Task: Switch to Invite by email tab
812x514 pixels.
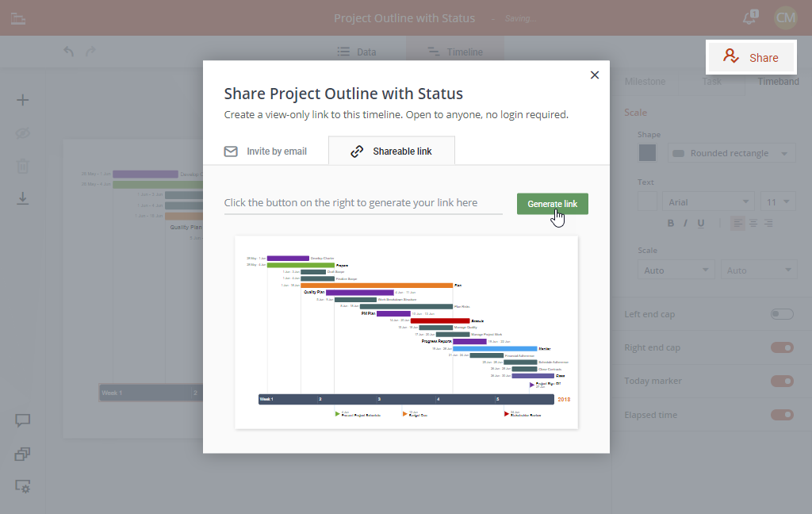Action: tap(266, 151)
